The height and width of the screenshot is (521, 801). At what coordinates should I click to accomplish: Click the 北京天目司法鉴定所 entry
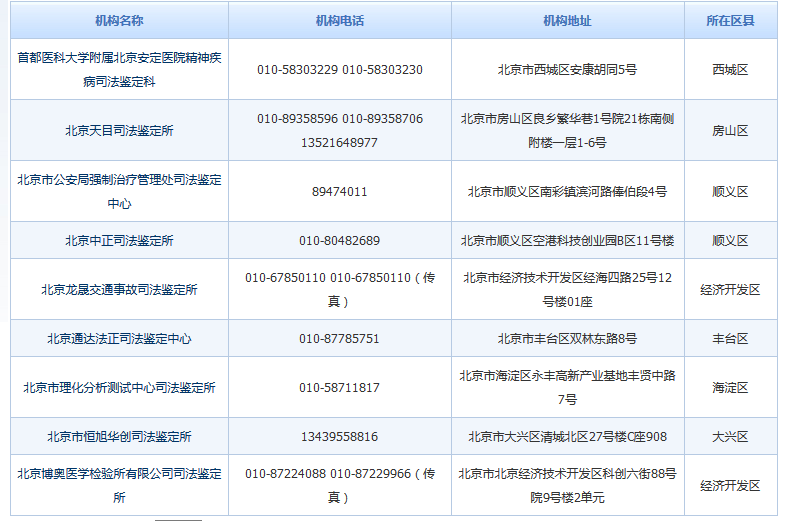(119, 130)
